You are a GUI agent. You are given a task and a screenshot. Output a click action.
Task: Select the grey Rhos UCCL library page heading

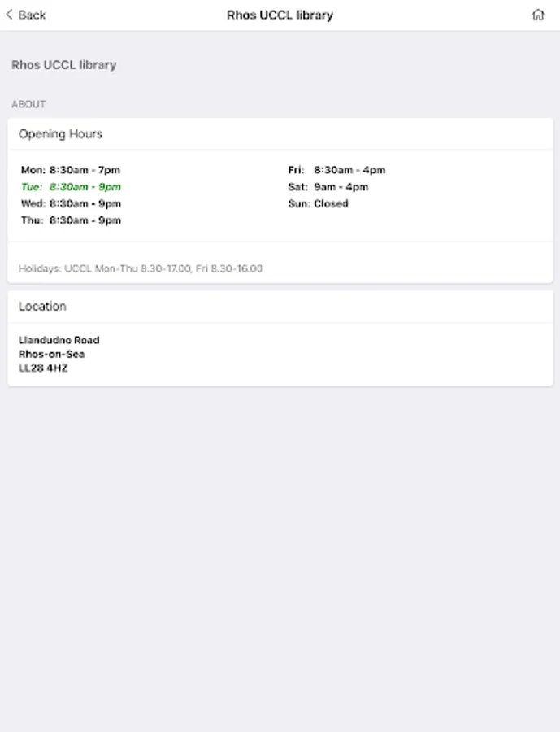pyautogui.click(x=63, y=65)
